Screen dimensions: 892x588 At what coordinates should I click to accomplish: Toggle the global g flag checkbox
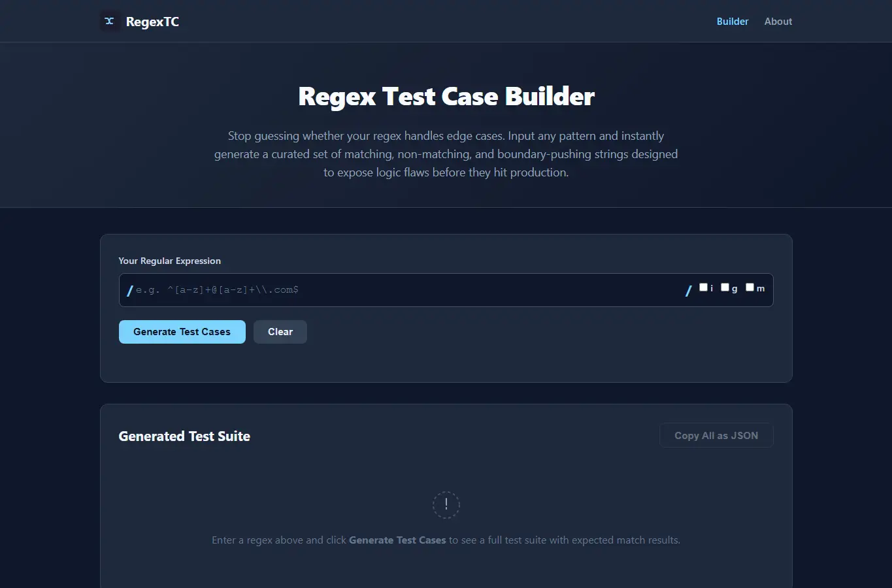(x=725, y=287)
